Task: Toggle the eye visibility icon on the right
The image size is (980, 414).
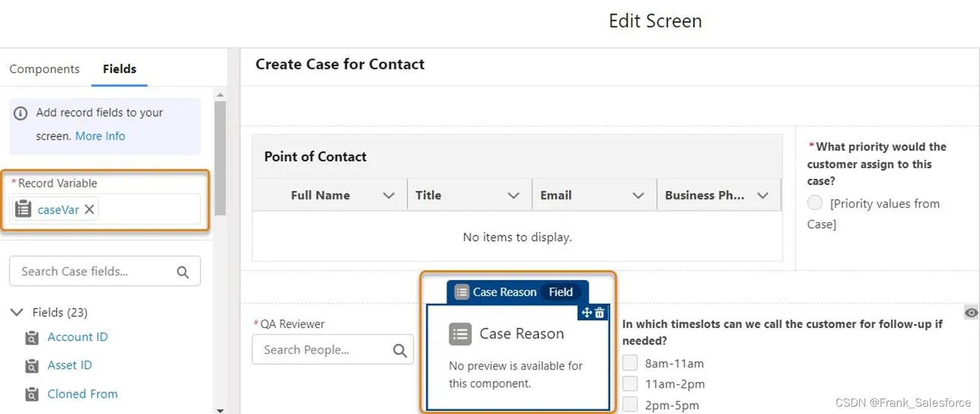Action: point(971,313)
